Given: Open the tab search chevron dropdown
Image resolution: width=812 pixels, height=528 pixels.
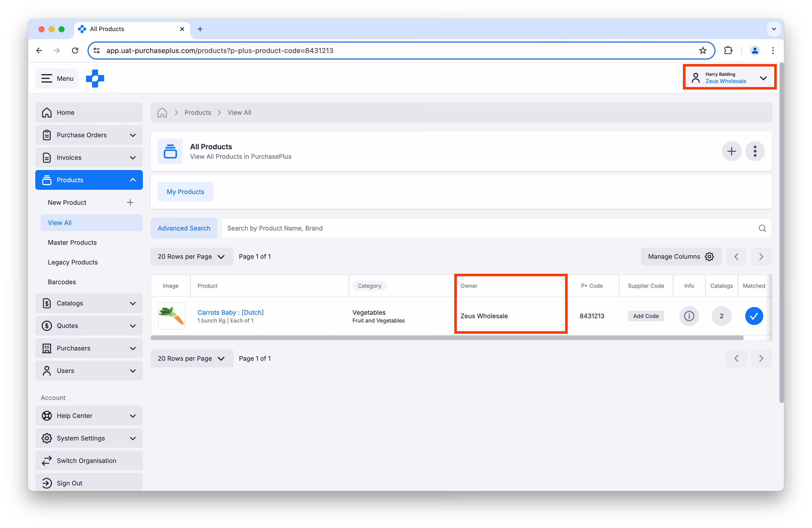Looking at the screenshot, I should pyautogui.click(x=774, y=29).
